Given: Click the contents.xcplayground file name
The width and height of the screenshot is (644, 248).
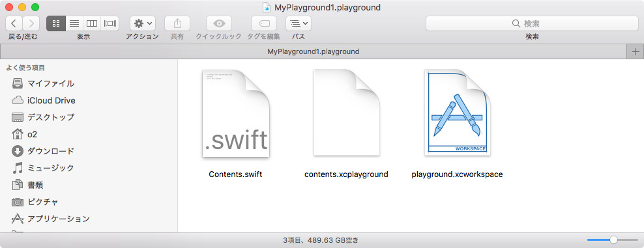Looking at the screenshot, I should coord(346,174).
